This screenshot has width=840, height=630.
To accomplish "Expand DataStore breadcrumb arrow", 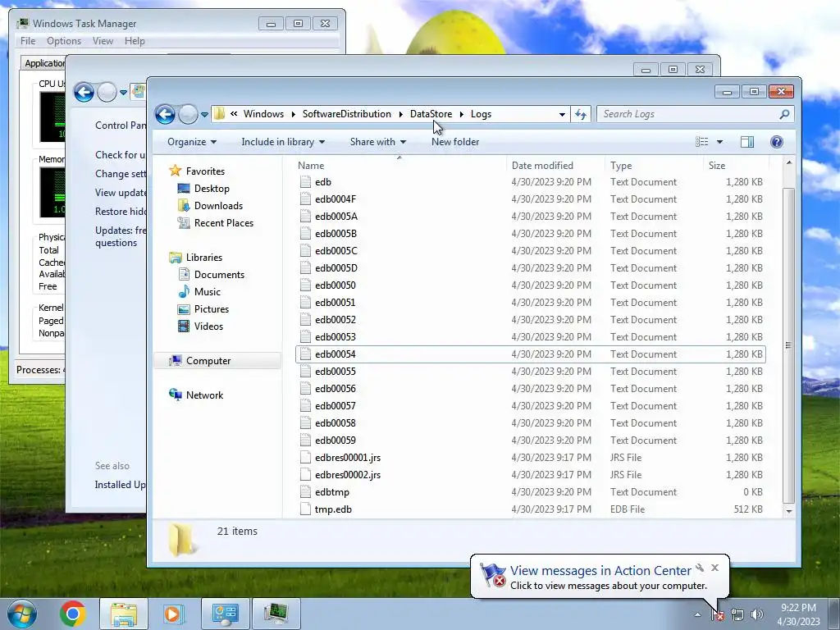I will (461, 114).
